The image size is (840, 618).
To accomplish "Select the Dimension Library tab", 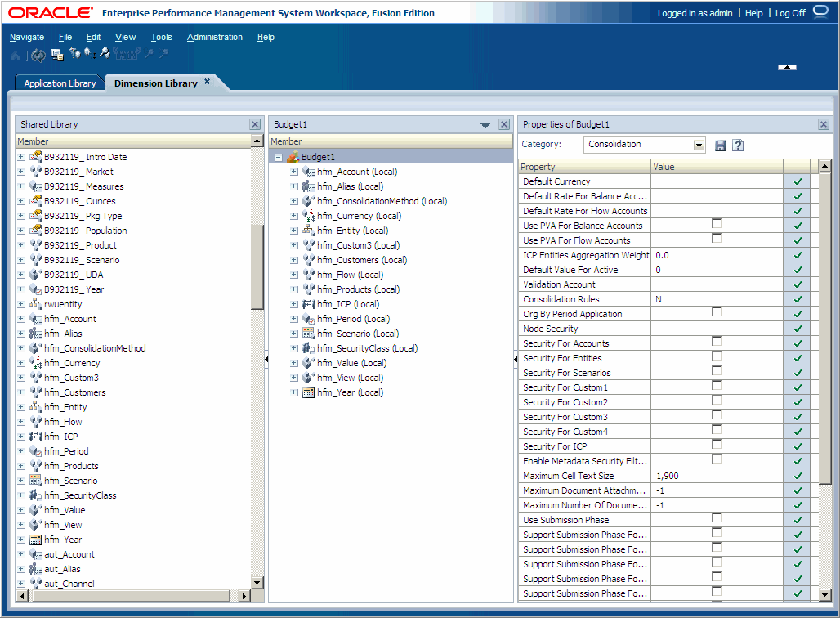I will (156, 83).
